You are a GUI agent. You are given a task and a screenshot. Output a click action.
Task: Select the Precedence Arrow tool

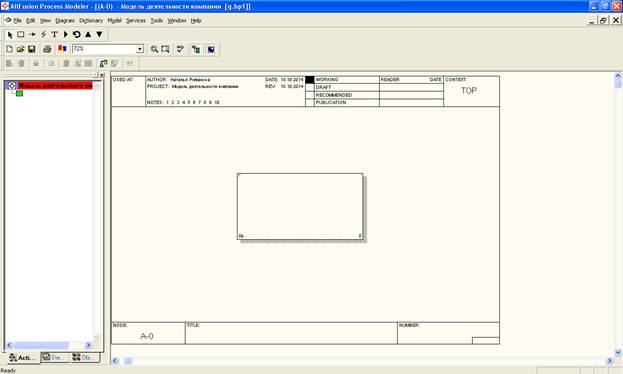(32, 35)
